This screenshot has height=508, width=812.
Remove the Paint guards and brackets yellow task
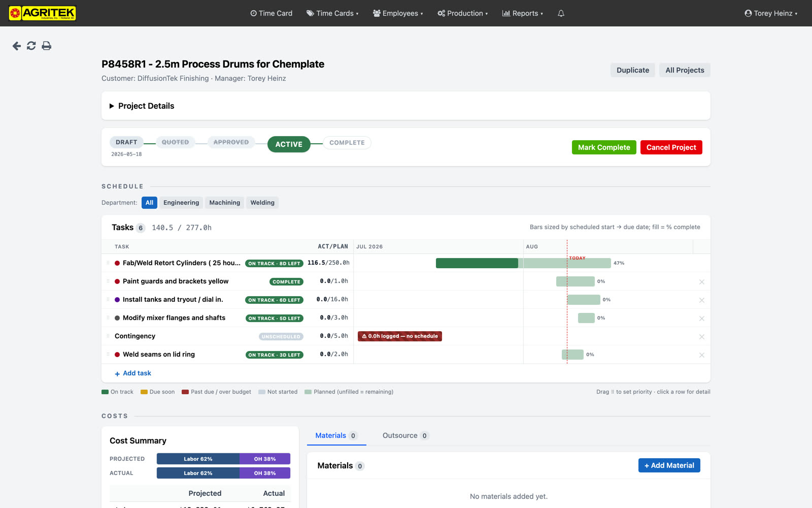tap(702, 282)
